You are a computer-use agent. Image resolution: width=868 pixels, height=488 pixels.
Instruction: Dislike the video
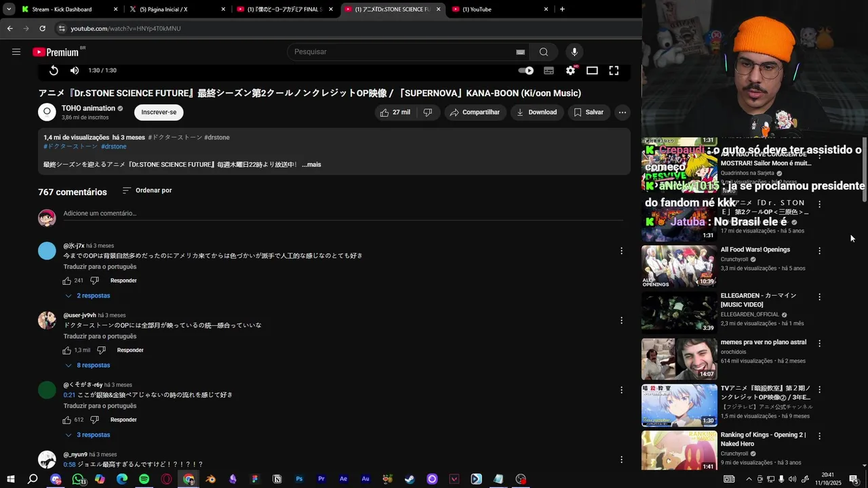click(428, 113)
